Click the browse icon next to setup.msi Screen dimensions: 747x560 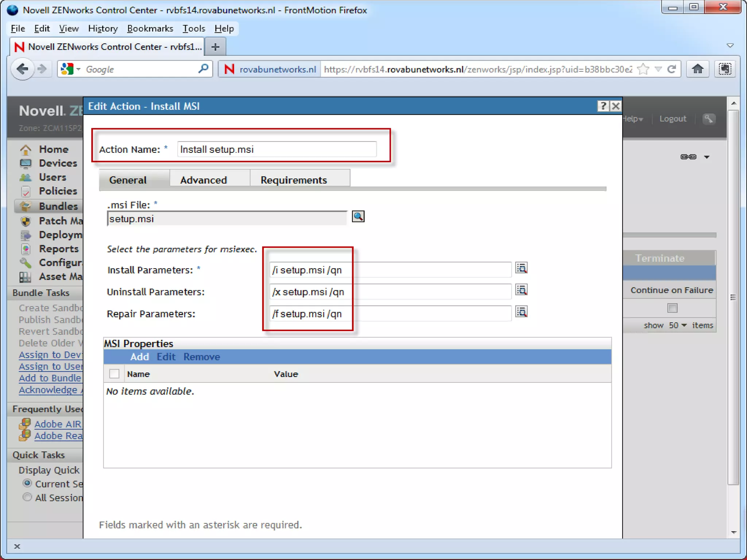[x=358, y=217]
